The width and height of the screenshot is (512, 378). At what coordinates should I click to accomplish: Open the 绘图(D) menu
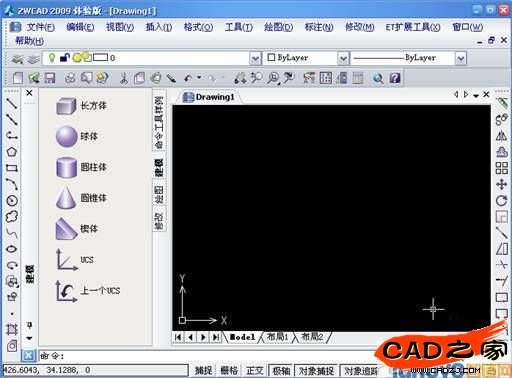click(278, 27)
